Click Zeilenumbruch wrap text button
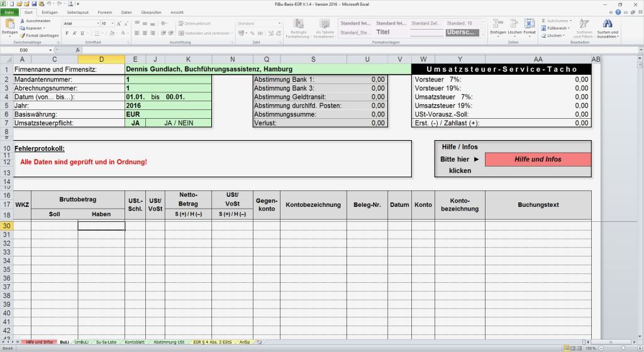 [x=195, y=24]
